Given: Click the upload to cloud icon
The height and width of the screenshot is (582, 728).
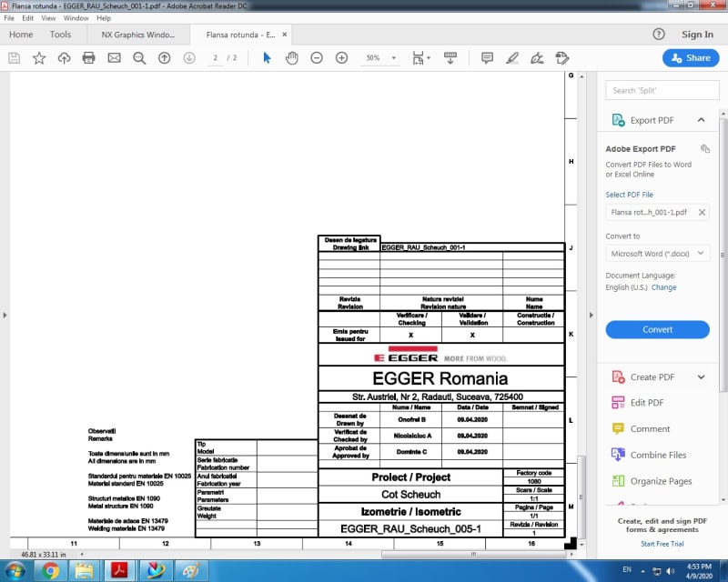Looking at the screenshot, I should (64, 58).
